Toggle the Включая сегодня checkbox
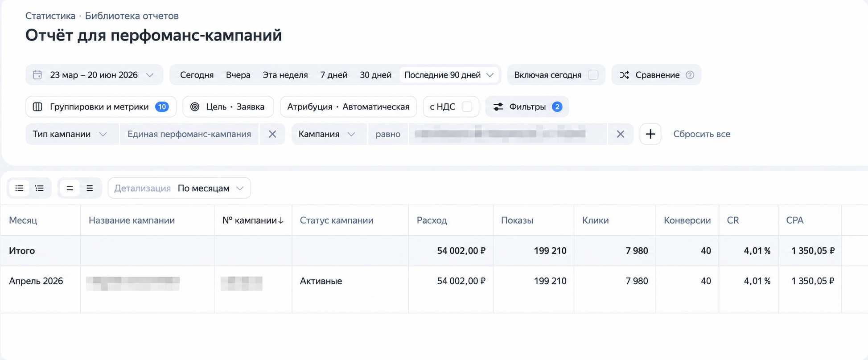868x360 pixels. [x=593, y=75]
